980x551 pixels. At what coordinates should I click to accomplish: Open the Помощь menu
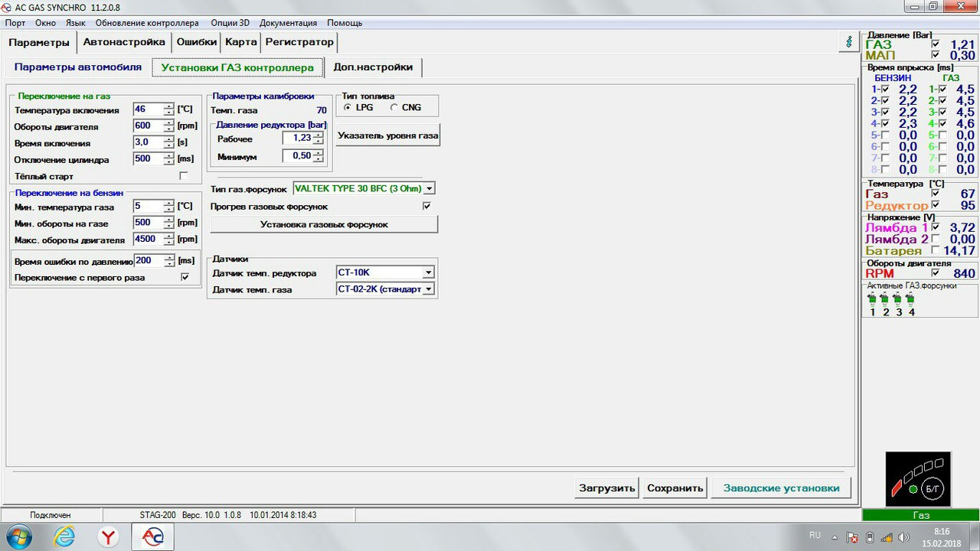[x=345, y=23]
